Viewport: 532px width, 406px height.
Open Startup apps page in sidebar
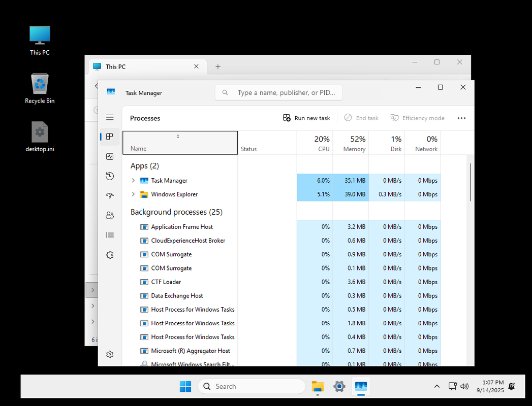coord(110,195)
